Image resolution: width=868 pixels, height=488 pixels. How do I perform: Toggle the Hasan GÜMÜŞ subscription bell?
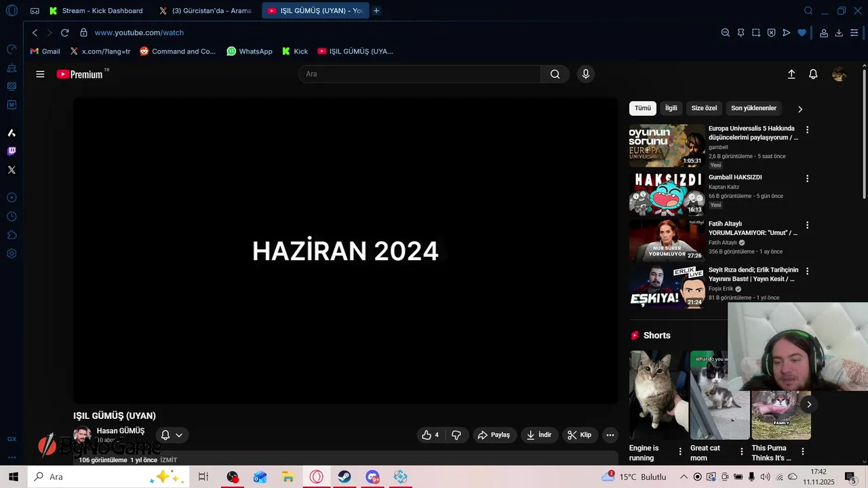click(165, 435)
